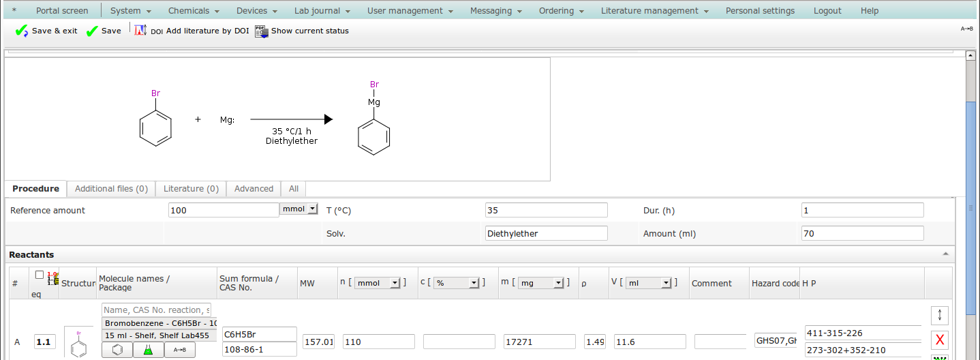The height and width of the screenshot is (360, 980).
Task: Open the Chemicals menu
Action: point(194,11)
